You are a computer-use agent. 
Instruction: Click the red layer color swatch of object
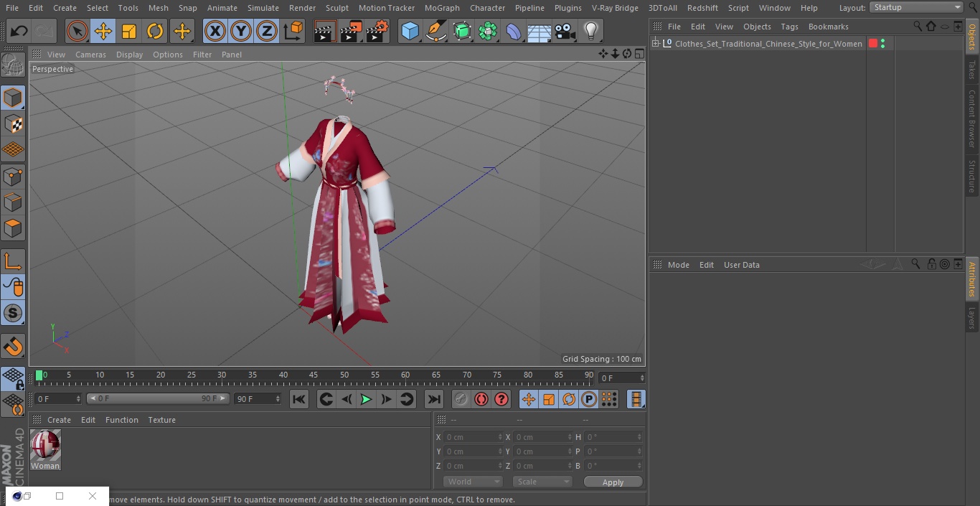coord(873,44)
